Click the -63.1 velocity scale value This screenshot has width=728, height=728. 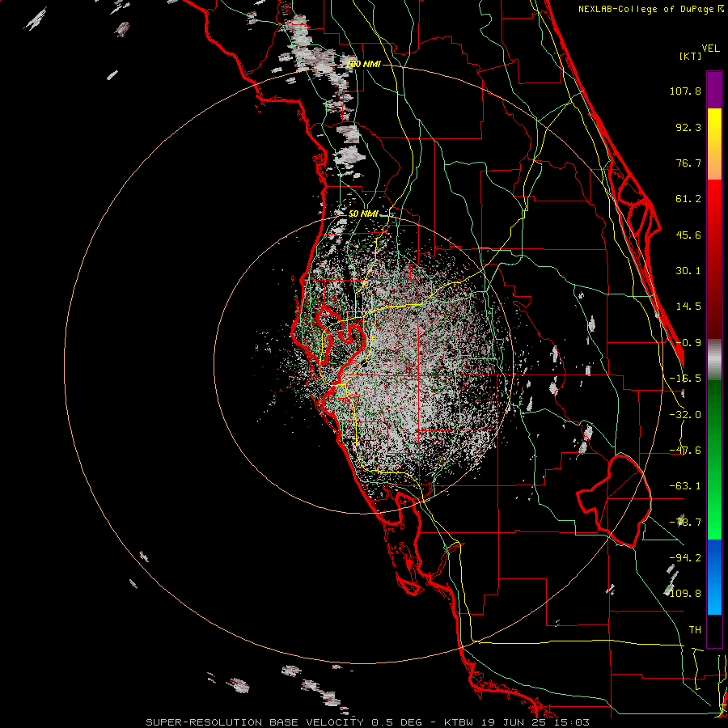[685, 486]
